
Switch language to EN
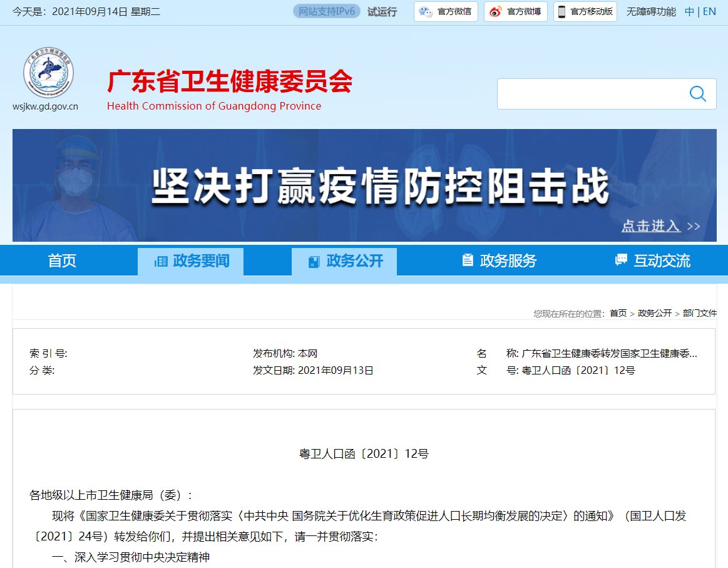tap(709, 11)
